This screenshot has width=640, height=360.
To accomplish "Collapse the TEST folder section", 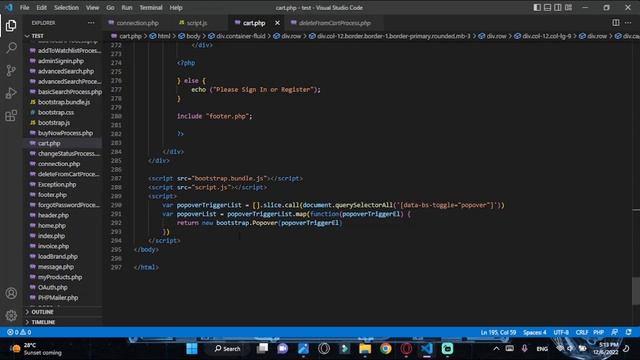I will click(38, 36).
